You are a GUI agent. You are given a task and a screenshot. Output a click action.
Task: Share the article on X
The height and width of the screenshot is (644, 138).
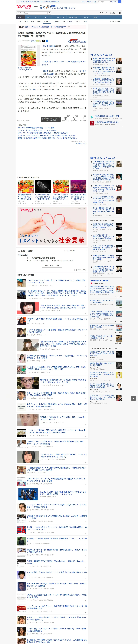pyautogui.click(x=43, y=41)
